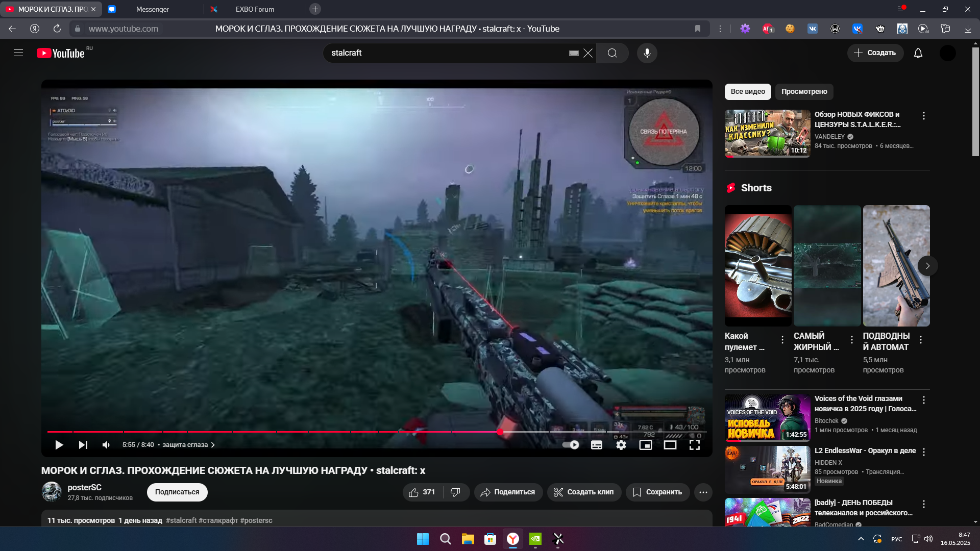Click the Поделиться share button

pos(508,492)
